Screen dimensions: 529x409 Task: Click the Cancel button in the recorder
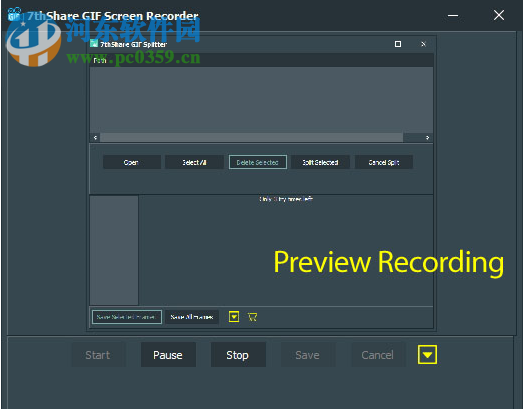378,355
